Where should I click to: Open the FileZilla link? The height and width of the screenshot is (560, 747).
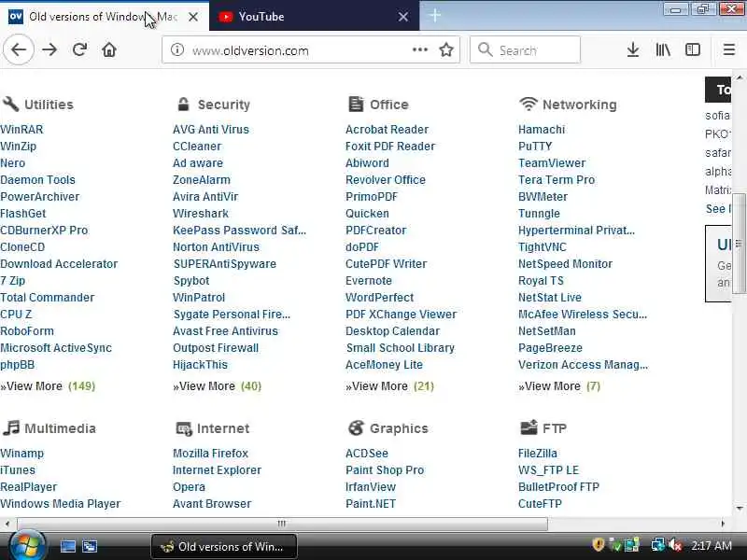(x=538, y=454)
